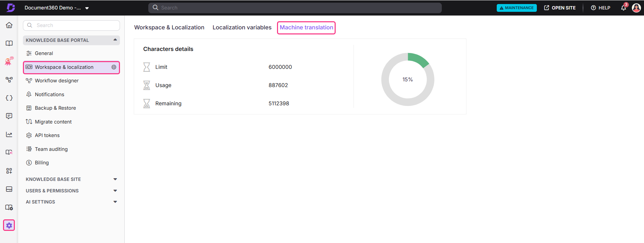Open the user profile avatar
This screenshot has height=243, width=644.
pyautogui.click(x=636, y=8)
